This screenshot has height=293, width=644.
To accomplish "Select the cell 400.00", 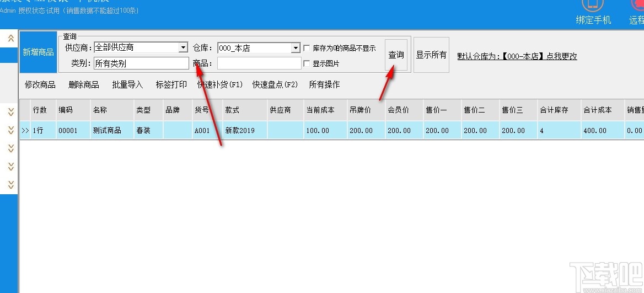I will click(x=603, y=131).
